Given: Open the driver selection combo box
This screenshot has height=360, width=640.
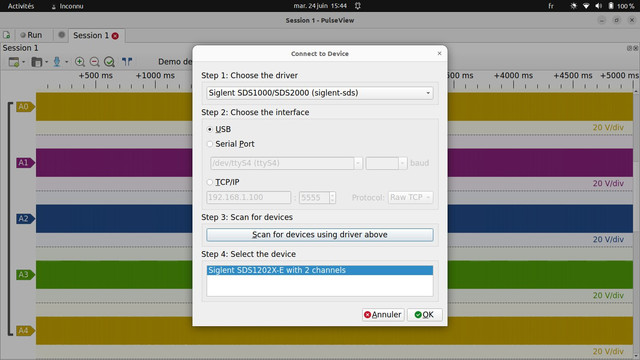Looking at the screenshot, I should (320, 93).
